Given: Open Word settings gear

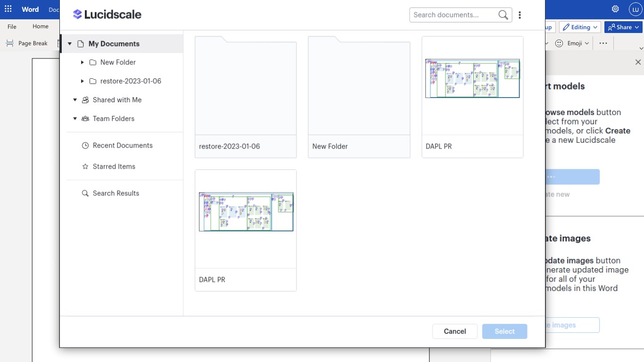Looking at the screenshot, I should [615, 9].
